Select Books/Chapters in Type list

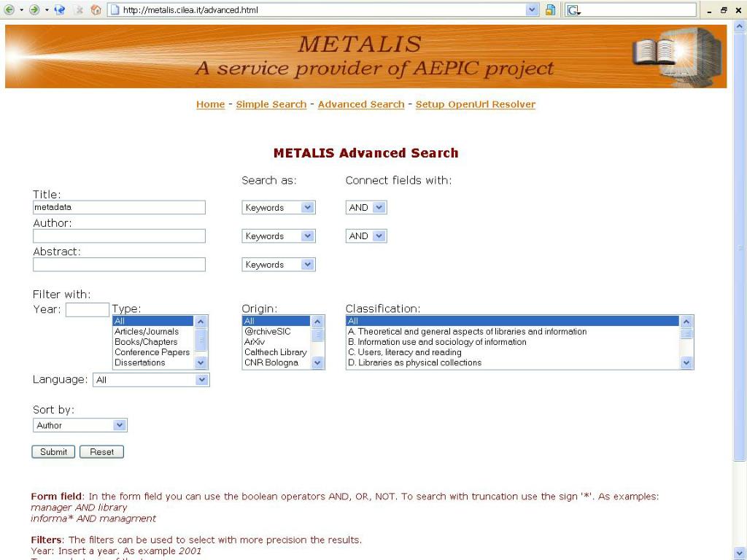pyautogui.click(x=153, y=342)
